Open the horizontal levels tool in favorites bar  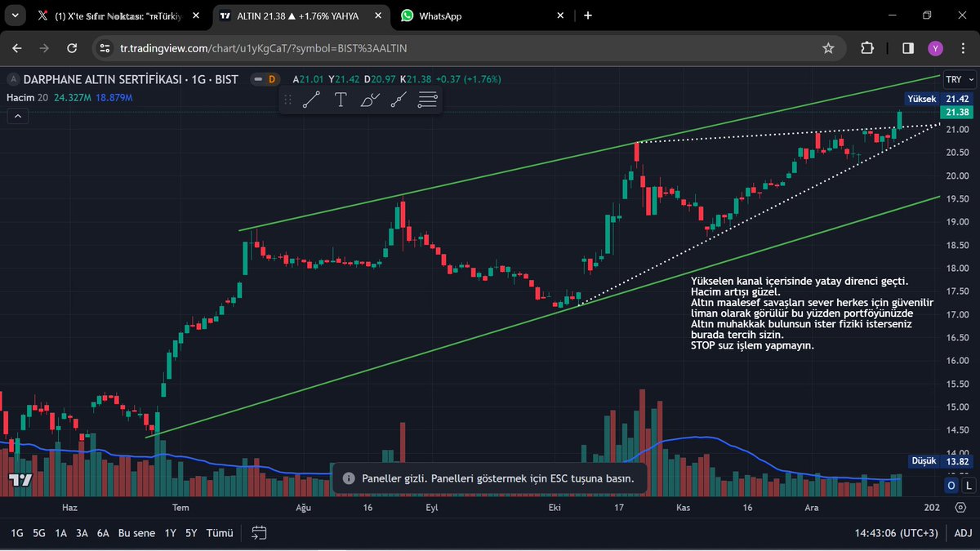(x=427, y=100)
